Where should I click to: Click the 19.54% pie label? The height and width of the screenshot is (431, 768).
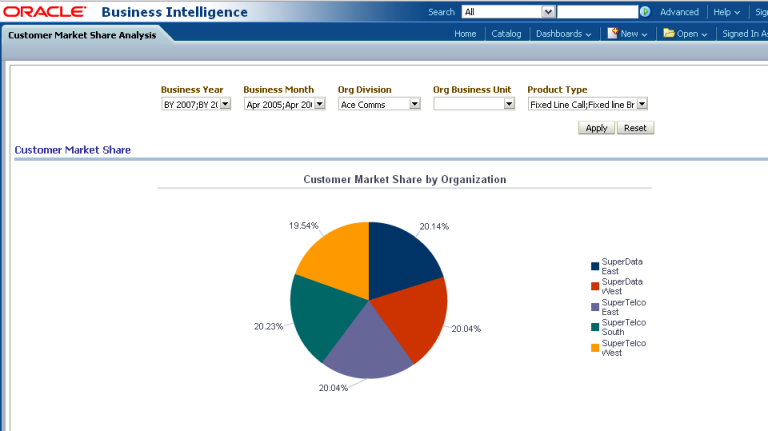[303, 226]
